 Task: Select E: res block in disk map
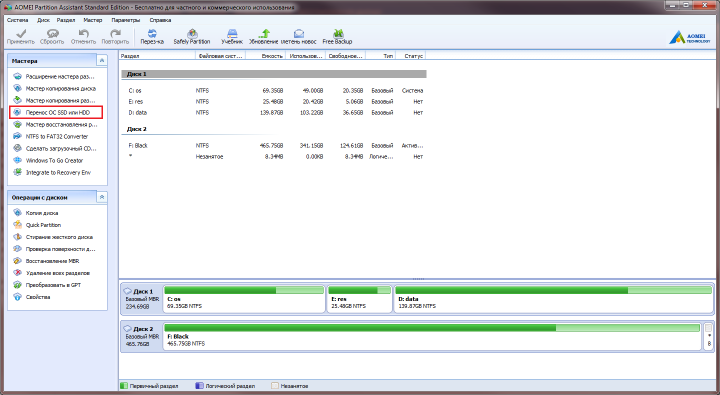tap(359, 299)
